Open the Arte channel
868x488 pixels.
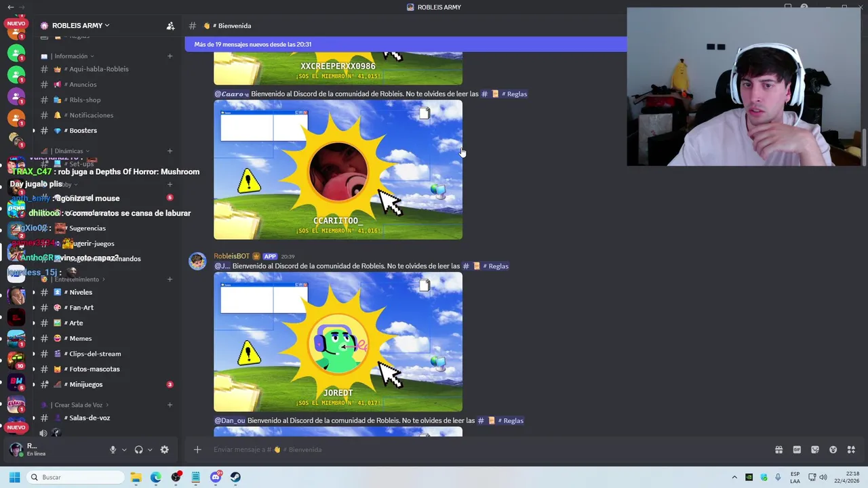(x=76, y=323)
